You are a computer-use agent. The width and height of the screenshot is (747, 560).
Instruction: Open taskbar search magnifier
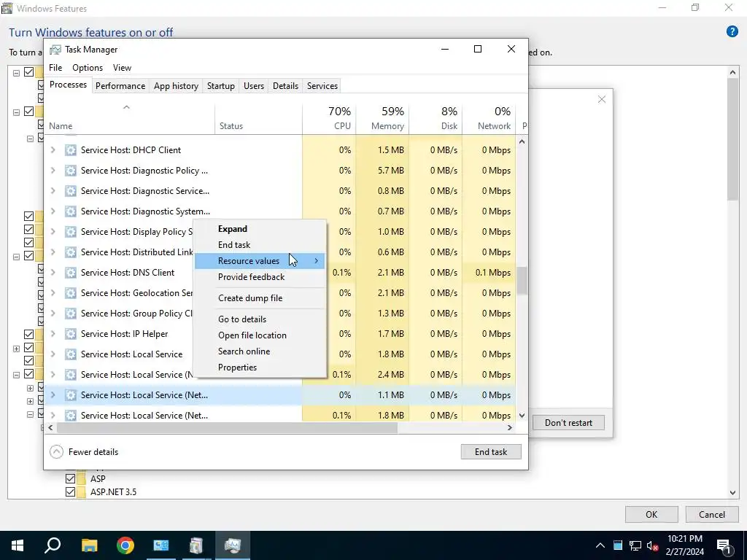pyautogui.click(x=53, y=545)
